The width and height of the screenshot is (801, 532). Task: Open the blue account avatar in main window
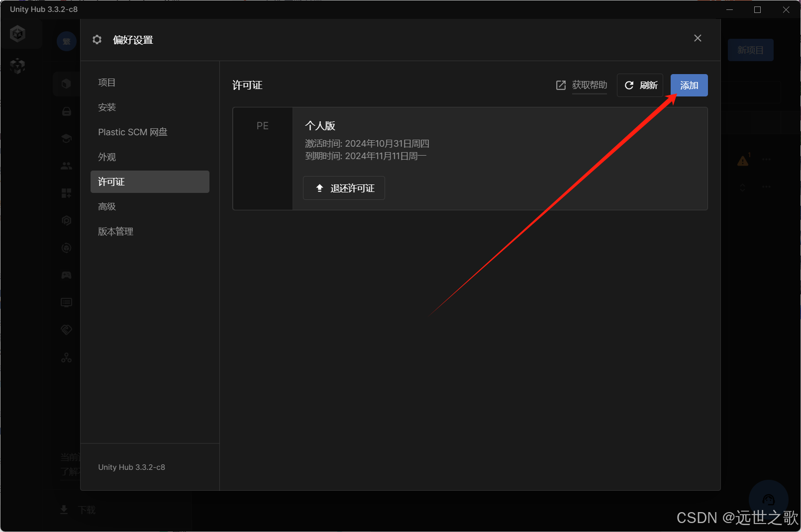(66, 41)
